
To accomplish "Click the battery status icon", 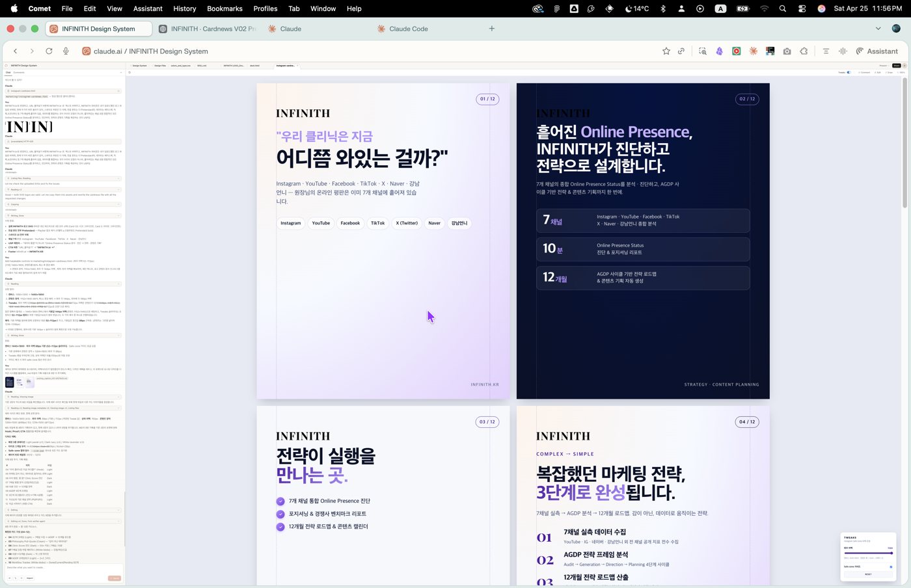I will (x=742, y=8).
